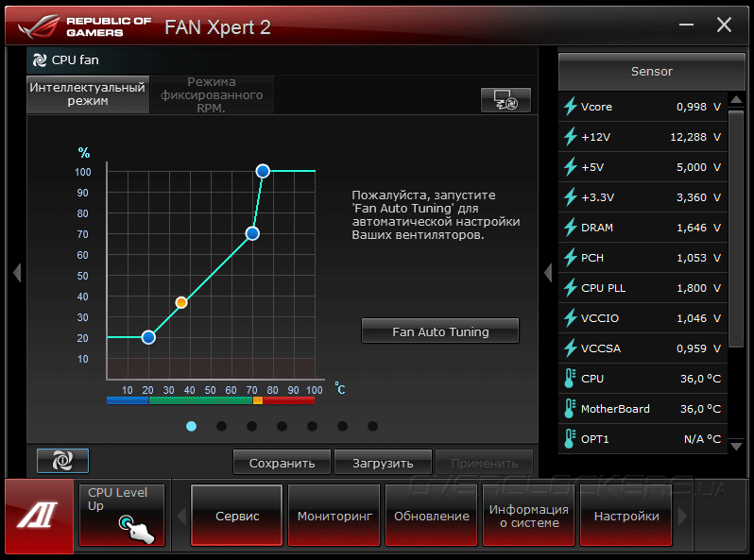Select the 20% fan curve point
Viewport: 754px width, 560px height.
(x=148, y=337)
